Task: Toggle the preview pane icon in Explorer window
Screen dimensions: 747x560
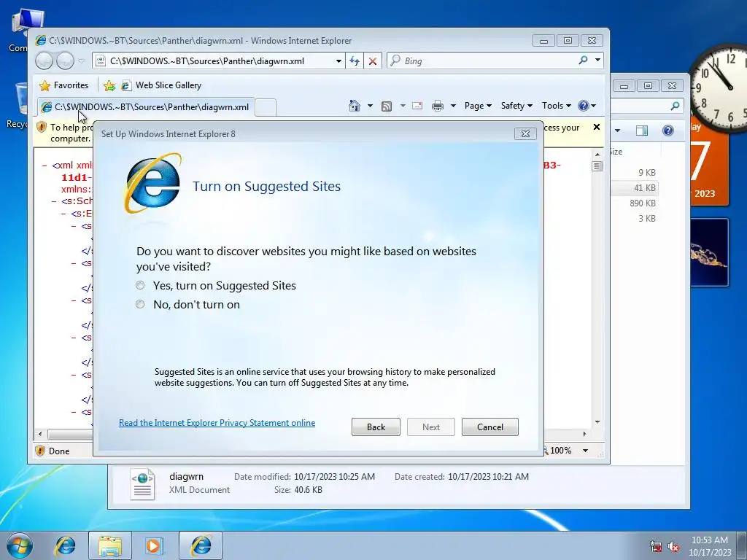Action: (642, 131)
